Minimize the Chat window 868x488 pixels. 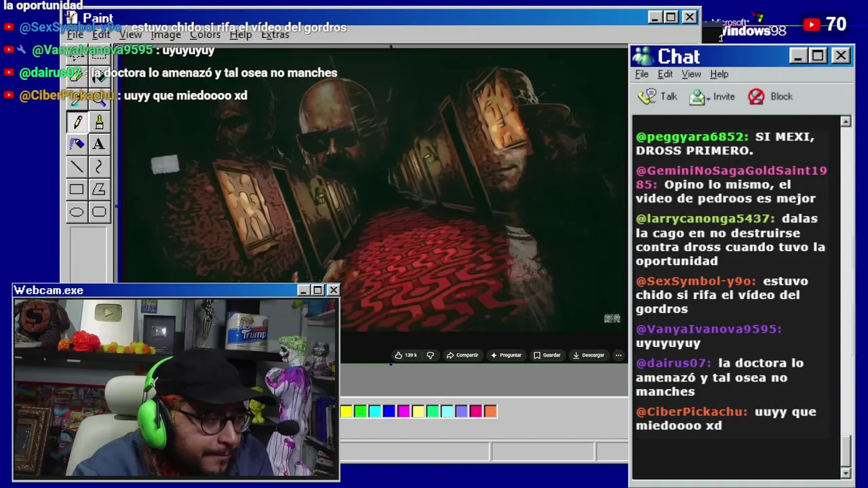coord(798,56)
